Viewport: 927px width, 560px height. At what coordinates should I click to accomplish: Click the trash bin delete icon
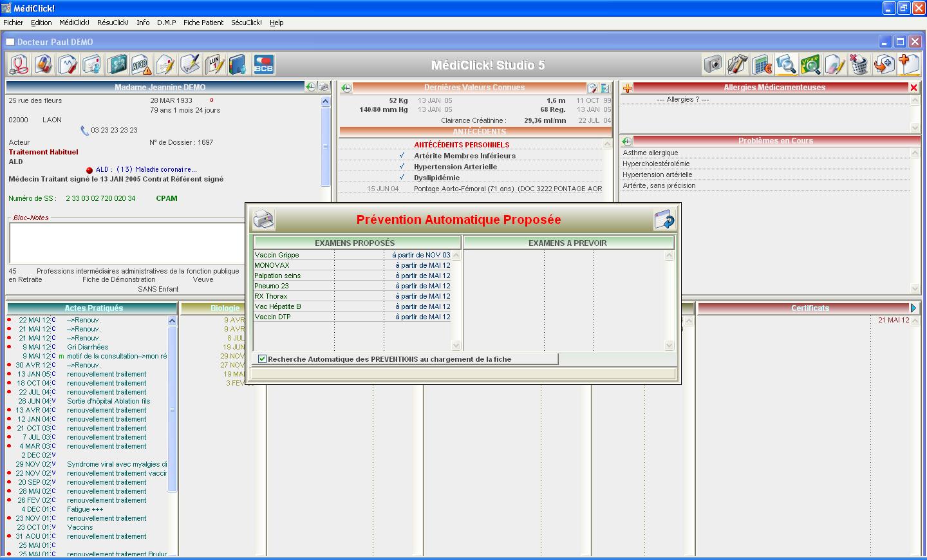(858, 64)
